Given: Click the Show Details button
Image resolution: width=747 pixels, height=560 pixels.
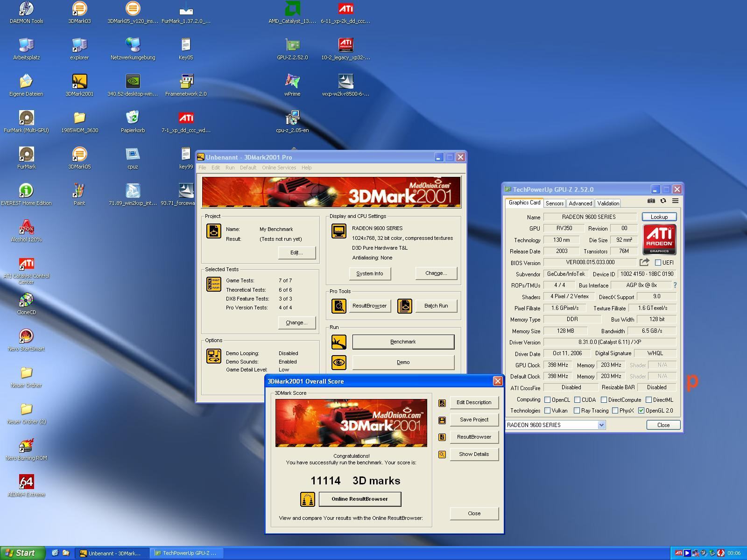Looking at the screenshot, I should coord(473,454).
